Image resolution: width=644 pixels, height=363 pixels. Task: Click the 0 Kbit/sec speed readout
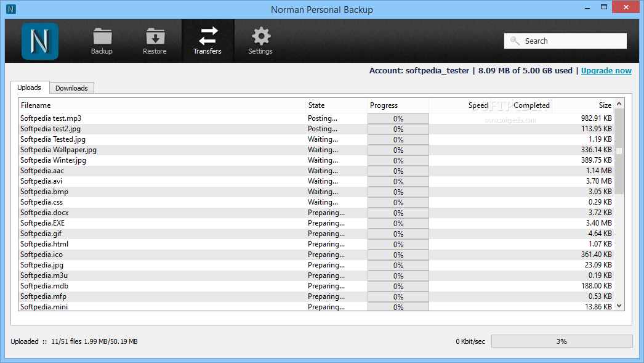tap(470, 341)
